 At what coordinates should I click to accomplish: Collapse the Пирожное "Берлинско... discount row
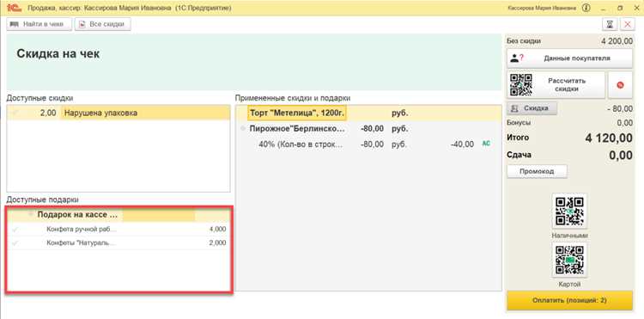(x=243, y=129)
